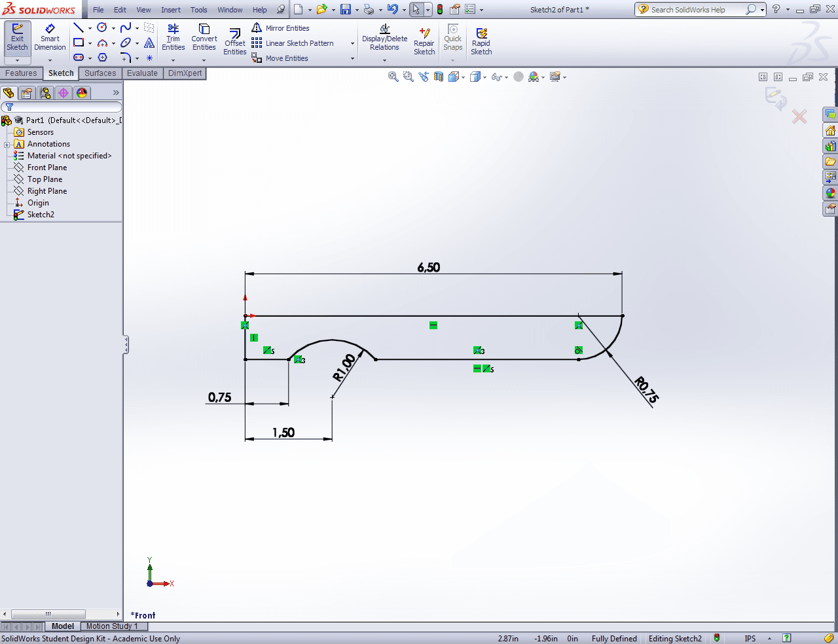
Task: Click the feature tree filter field
Action: tap(62, 107)
